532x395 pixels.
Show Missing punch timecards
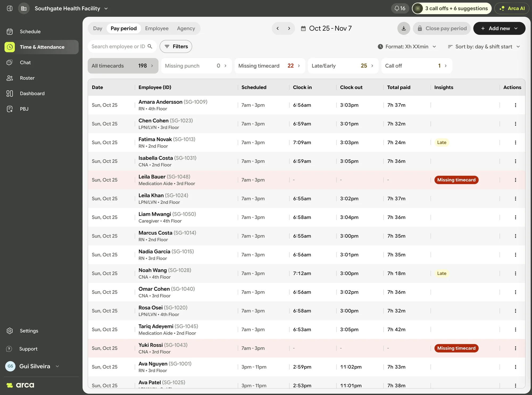[x=196, y=66]
